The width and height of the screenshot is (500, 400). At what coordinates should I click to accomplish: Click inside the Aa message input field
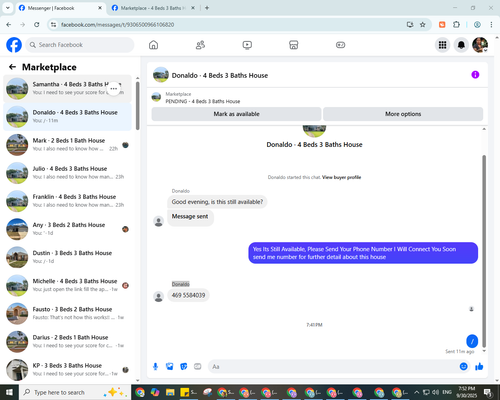point(333,367)
